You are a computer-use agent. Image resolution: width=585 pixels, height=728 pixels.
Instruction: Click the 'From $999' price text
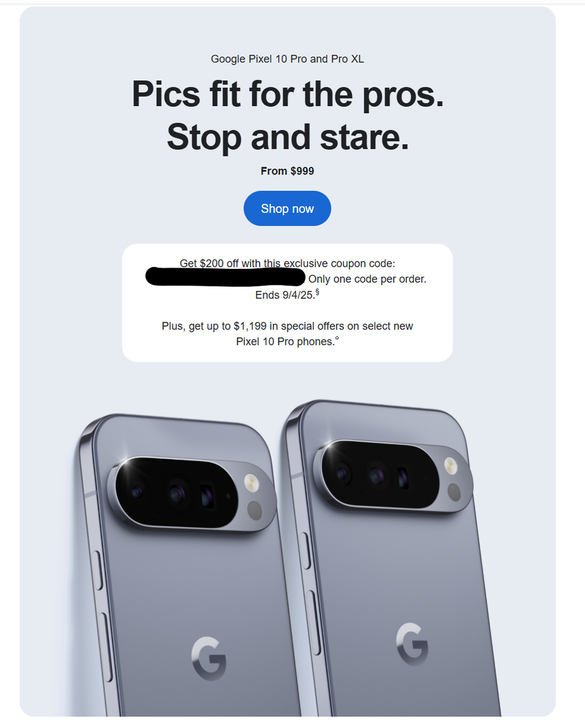[287, 171]
